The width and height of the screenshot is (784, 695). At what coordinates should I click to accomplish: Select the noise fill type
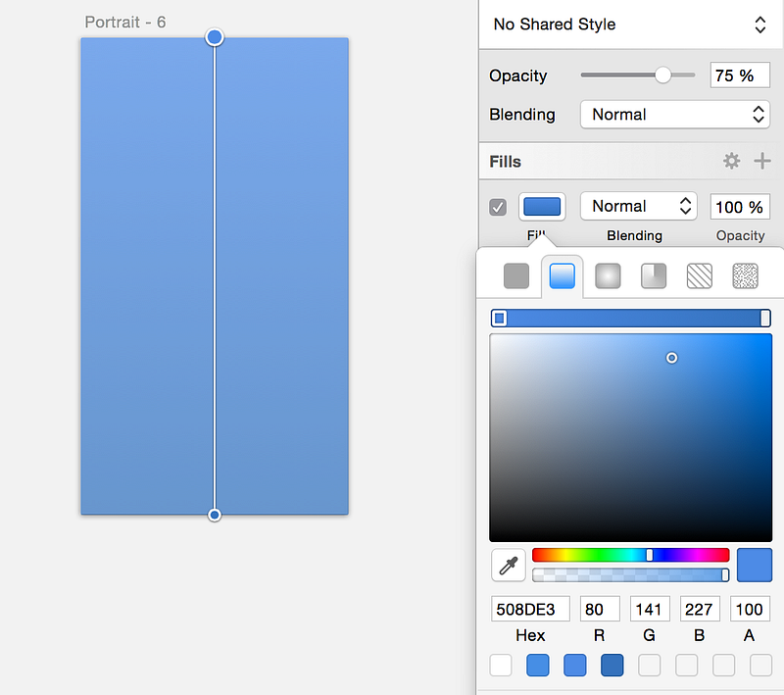tap(745, 276)
